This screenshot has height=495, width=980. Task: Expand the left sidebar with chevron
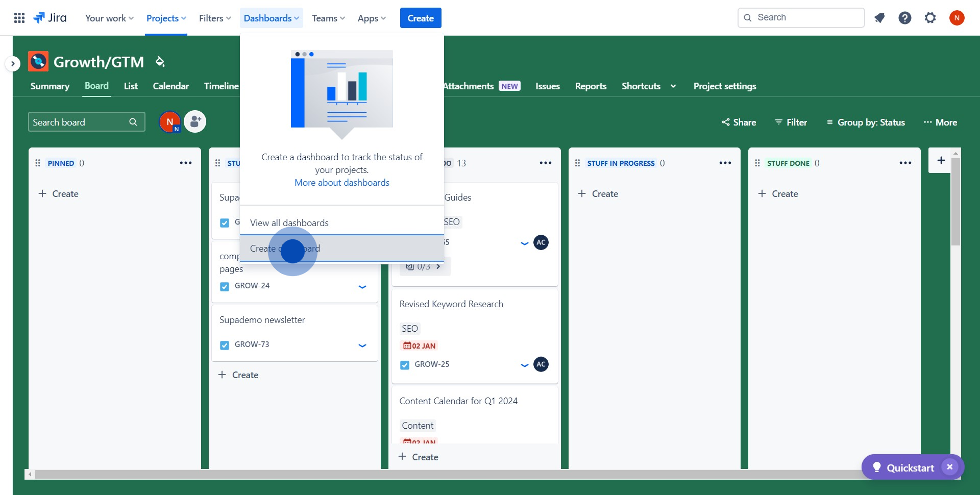13,64
